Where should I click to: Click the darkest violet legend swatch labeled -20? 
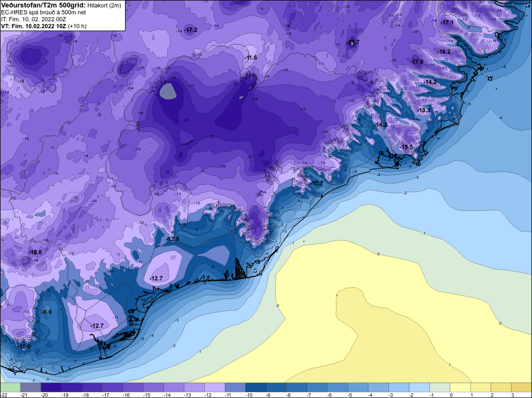51,387
